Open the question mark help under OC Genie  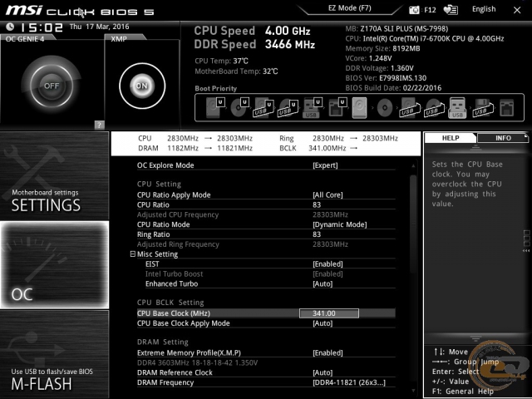click(x=99, y=125)
